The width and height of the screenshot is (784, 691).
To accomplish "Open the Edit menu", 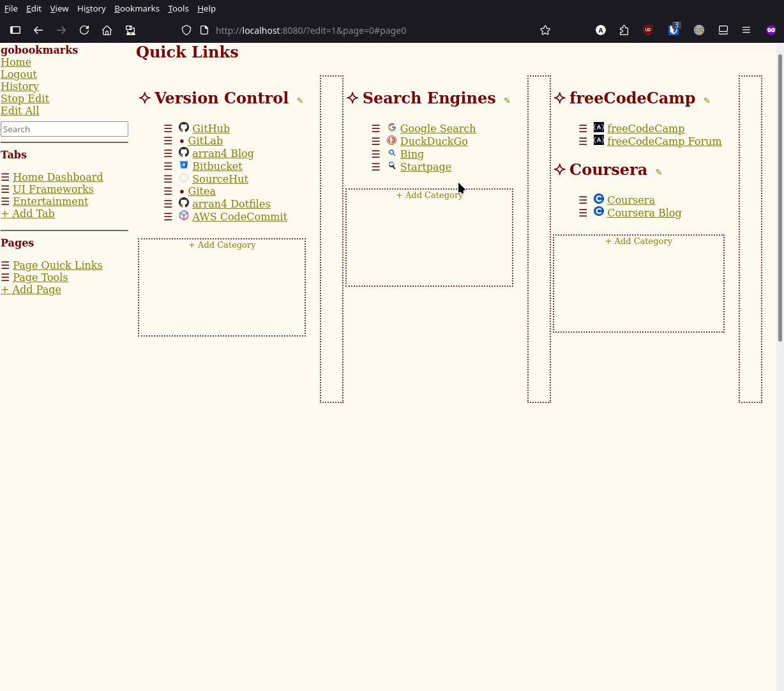I will coord(34,8).
